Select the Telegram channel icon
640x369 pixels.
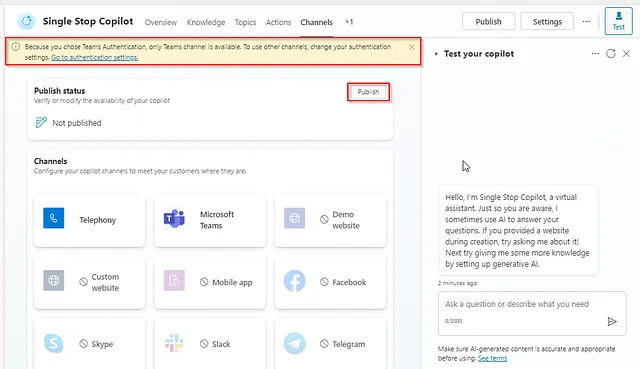pyautogui.click(x=294, y=343)
